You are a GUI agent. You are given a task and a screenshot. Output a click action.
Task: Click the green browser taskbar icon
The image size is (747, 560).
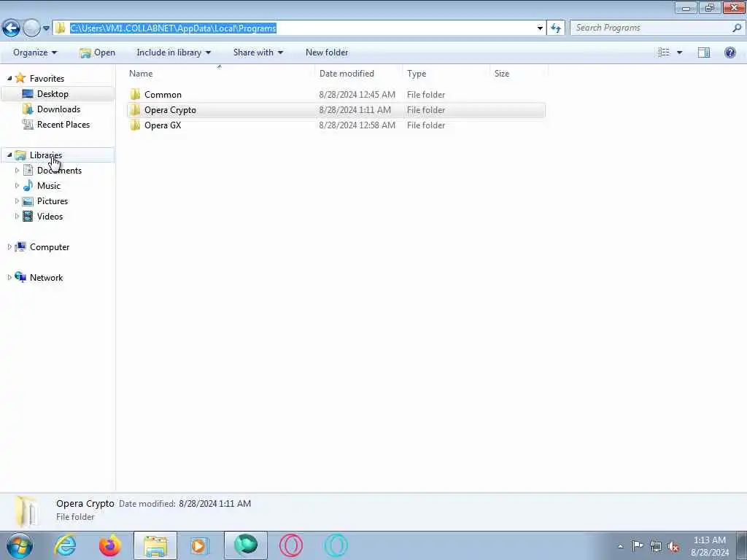(x=245, y=545)
